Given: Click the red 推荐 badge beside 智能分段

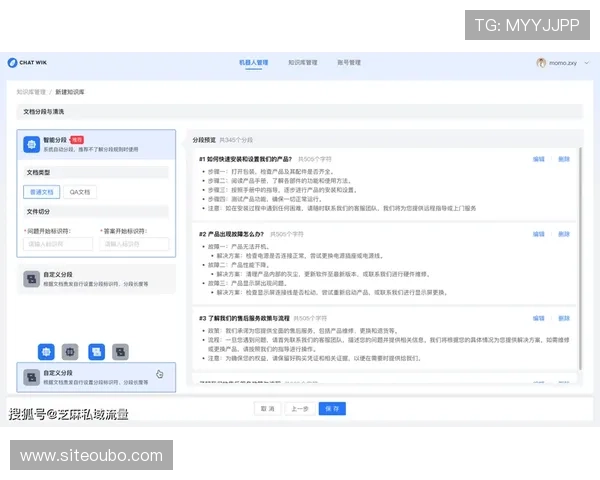Looking at the screenshot, I should click(77, 140).
